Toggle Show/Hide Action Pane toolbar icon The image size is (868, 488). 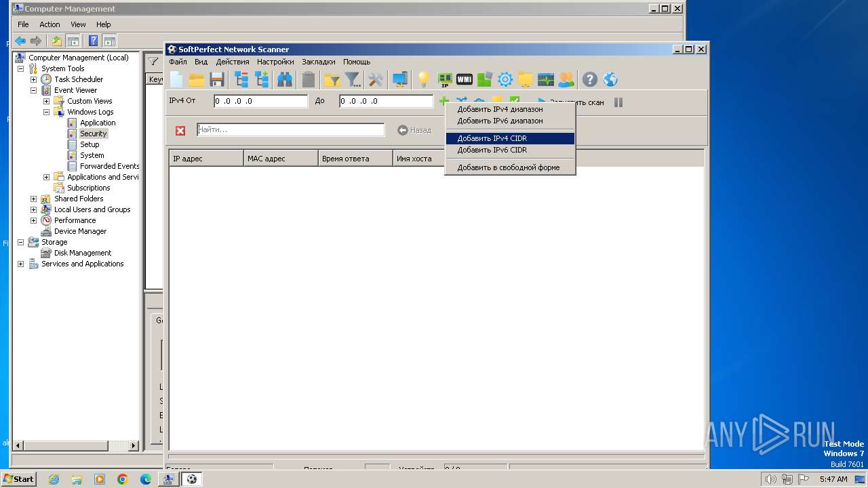tap(110, 41)
